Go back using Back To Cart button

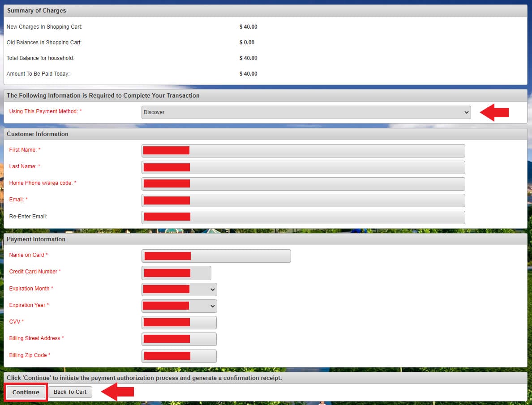point(70,392)
